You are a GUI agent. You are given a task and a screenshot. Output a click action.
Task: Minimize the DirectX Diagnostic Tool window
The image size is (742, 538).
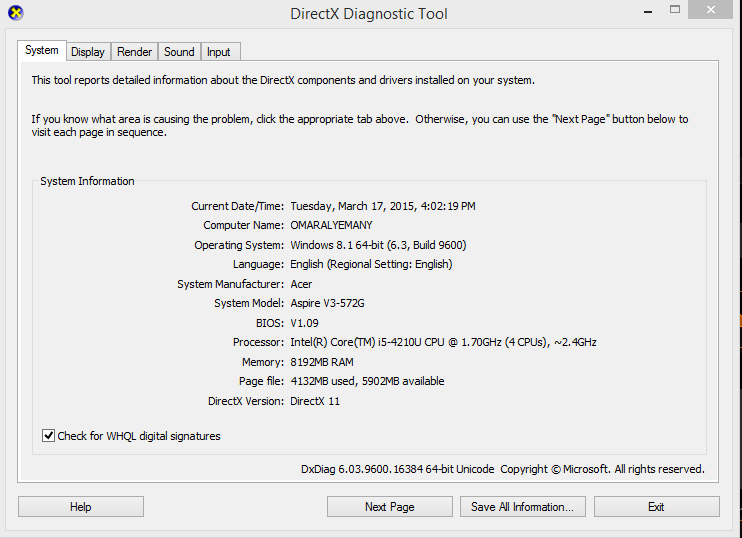pyautogui.click(x=648, y=10)
